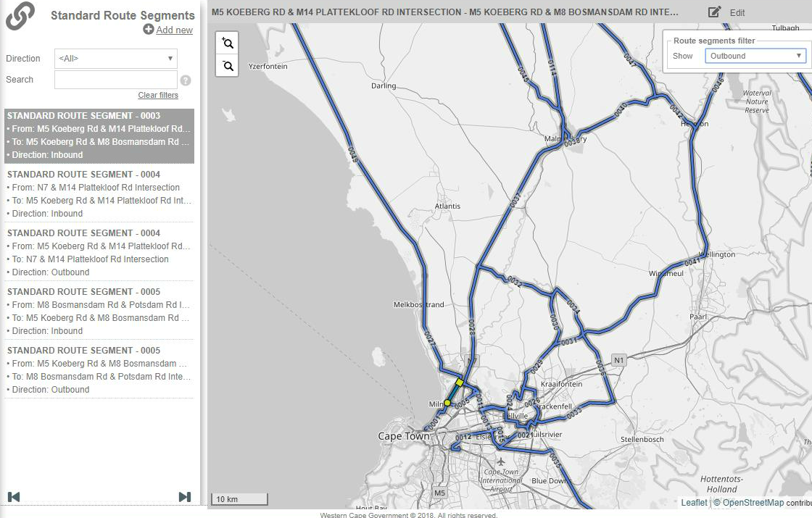Click the Stellenbosch map label

click(642, 439)
